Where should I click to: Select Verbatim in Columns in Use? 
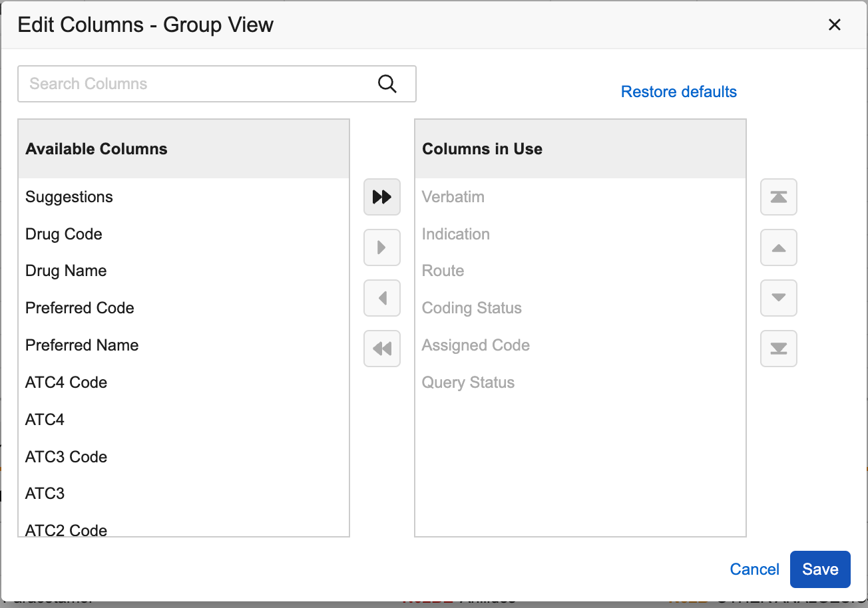pyautogui.click(x=453, y=197)
